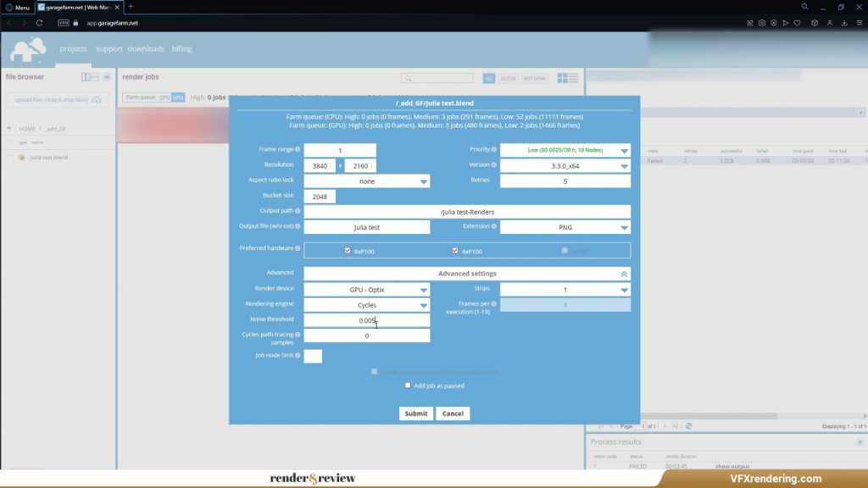Image resolution: width=868 pixels, height=488 pixels.
Task: Close the garagefarm.net browser tab
Action: [x=117, y=7]
